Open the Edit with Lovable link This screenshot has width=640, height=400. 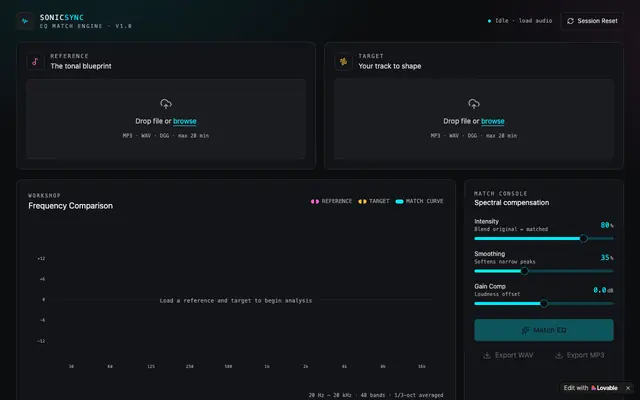tap(590, 388)
